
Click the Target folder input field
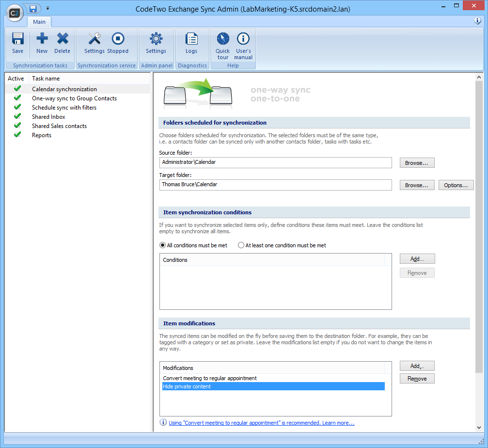[x=275, y=185]
